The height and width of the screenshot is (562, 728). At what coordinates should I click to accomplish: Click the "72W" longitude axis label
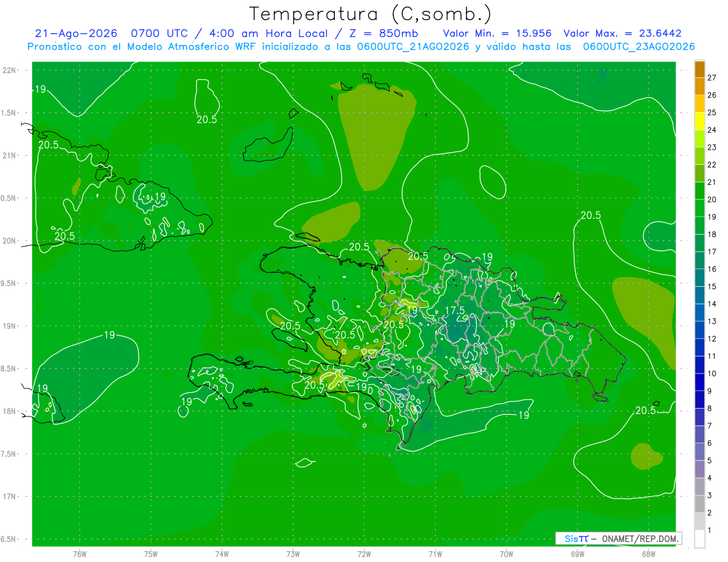tap(364, 554)
